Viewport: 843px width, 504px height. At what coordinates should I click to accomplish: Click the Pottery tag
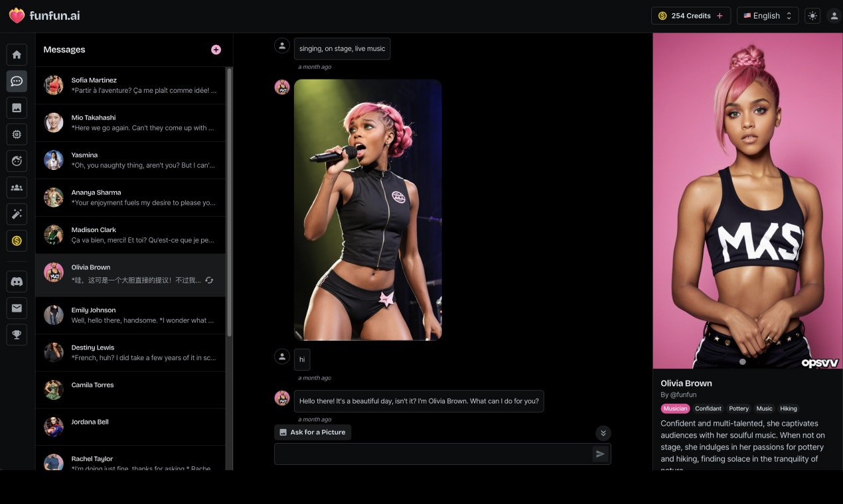pyautogui.click(x=739, y=409)
